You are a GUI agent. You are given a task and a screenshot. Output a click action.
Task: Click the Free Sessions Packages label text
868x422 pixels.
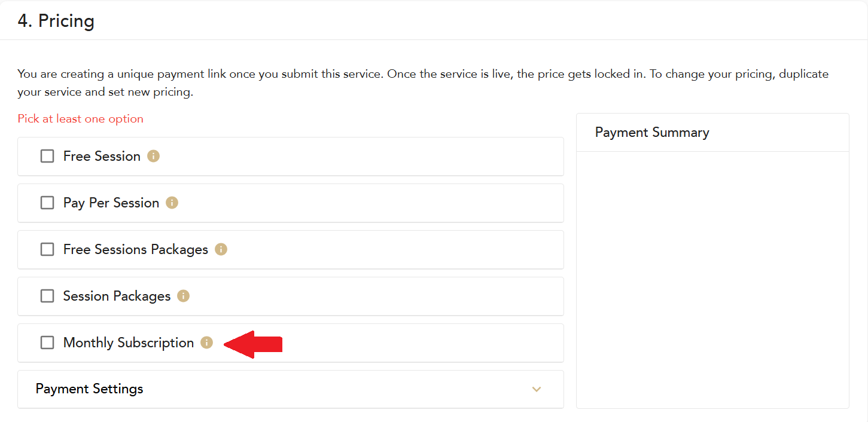click(x=136, y=250)
